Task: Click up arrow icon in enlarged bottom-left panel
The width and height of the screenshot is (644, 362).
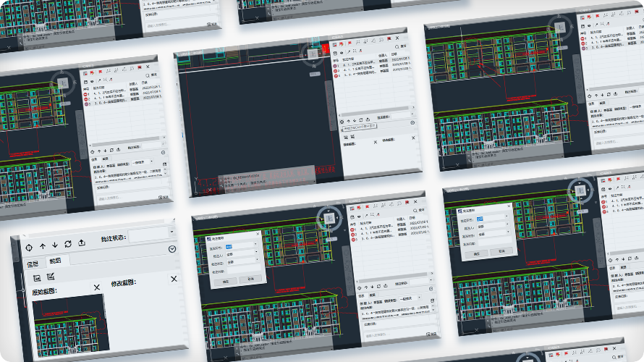Action: click(43, 246)
